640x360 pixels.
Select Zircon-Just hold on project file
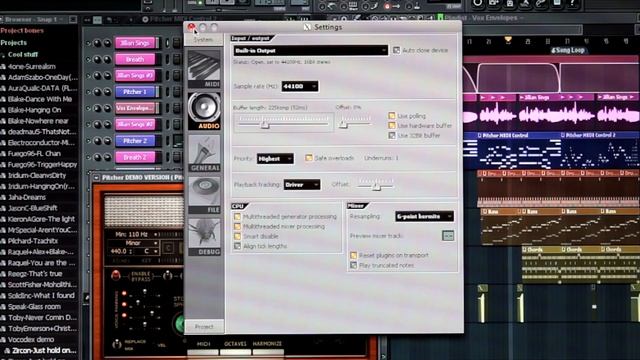coord(44,350)
